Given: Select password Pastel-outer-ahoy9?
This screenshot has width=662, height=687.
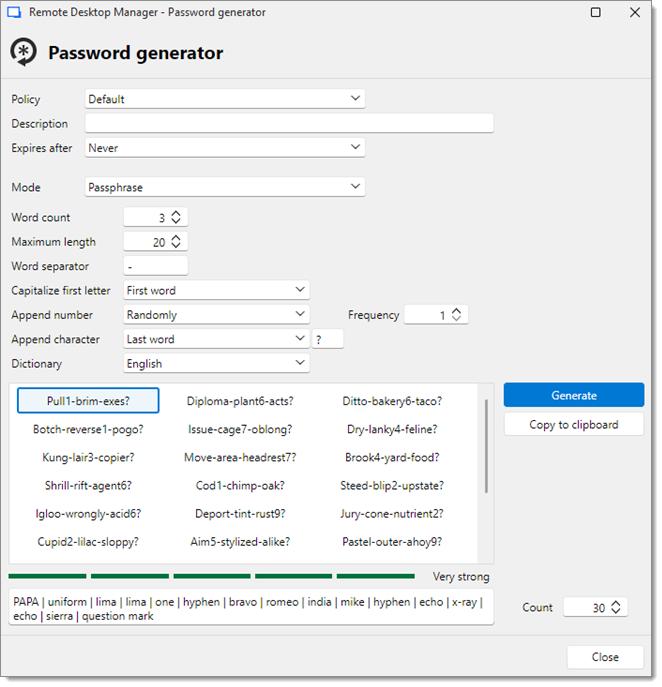Looking at the screenshot, I should (x=392, y=542).
